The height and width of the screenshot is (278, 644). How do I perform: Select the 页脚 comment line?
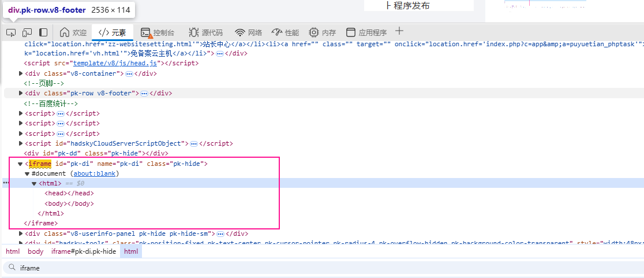pos(43,83)
